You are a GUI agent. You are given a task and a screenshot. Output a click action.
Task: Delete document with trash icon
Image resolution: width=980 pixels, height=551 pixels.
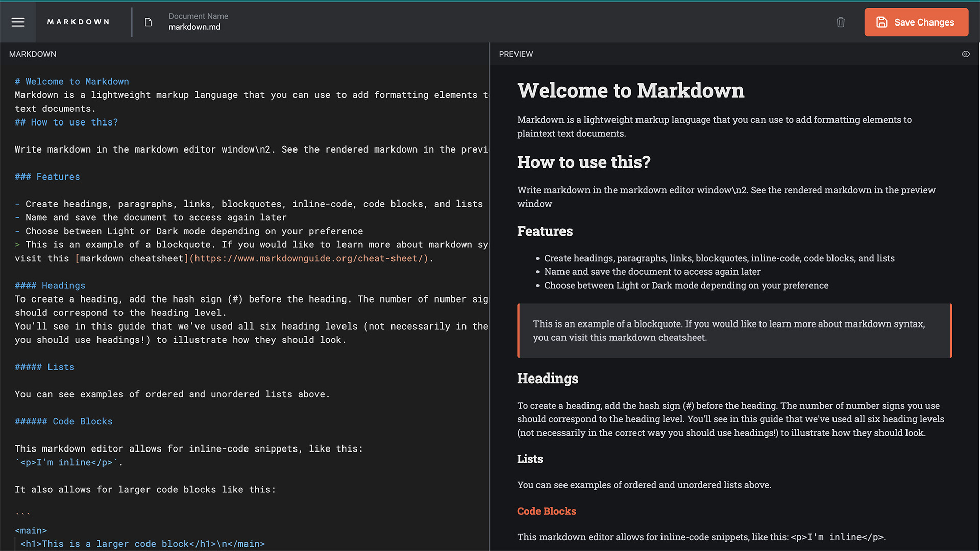coord(841,22)
